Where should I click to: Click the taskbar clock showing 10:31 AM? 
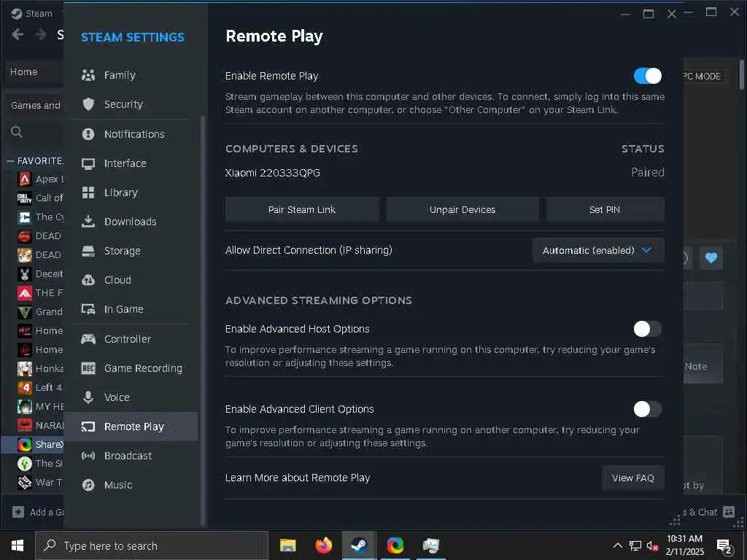click(x=684, y=545)
